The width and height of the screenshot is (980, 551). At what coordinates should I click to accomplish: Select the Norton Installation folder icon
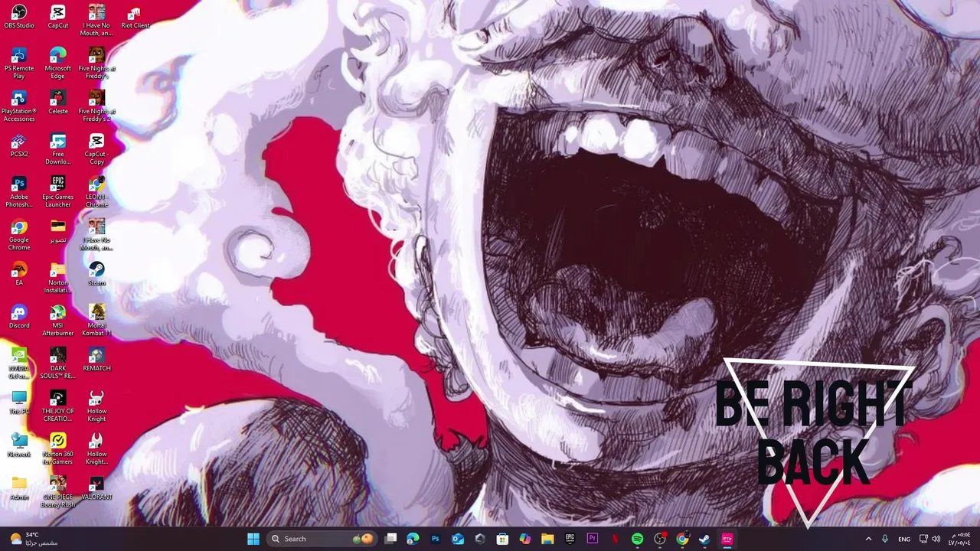coord(58,277)
